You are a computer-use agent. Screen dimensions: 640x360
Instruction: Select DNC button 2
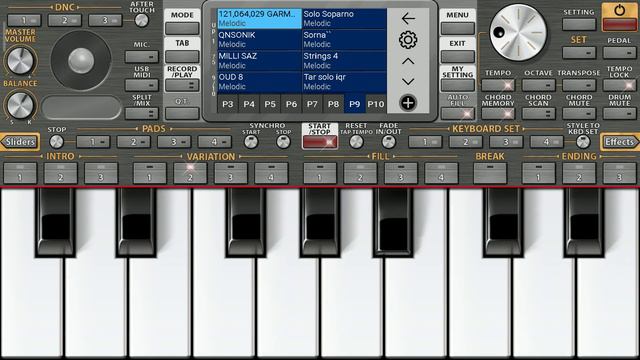(x=64, y=20)
